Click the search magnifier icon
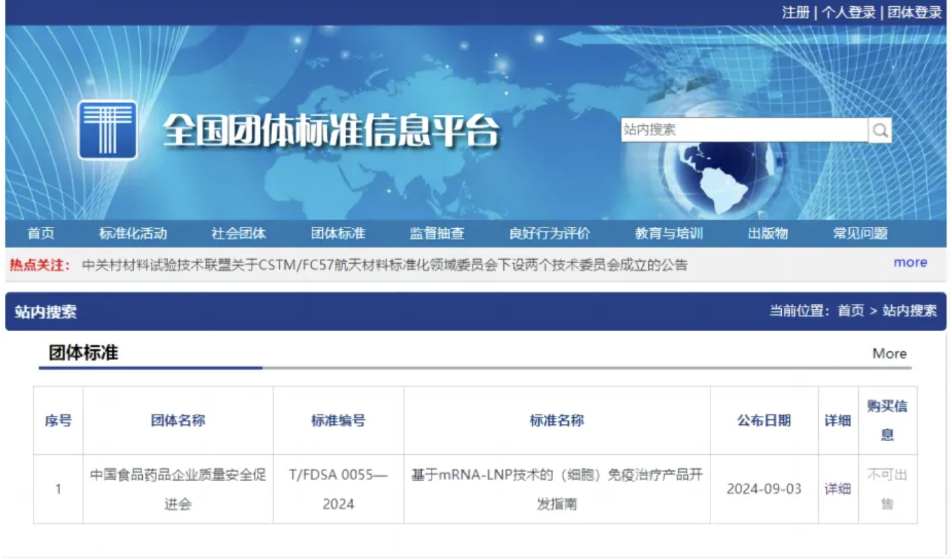The width and height of the screenshot is (950, 560). (x=880, y=130)
